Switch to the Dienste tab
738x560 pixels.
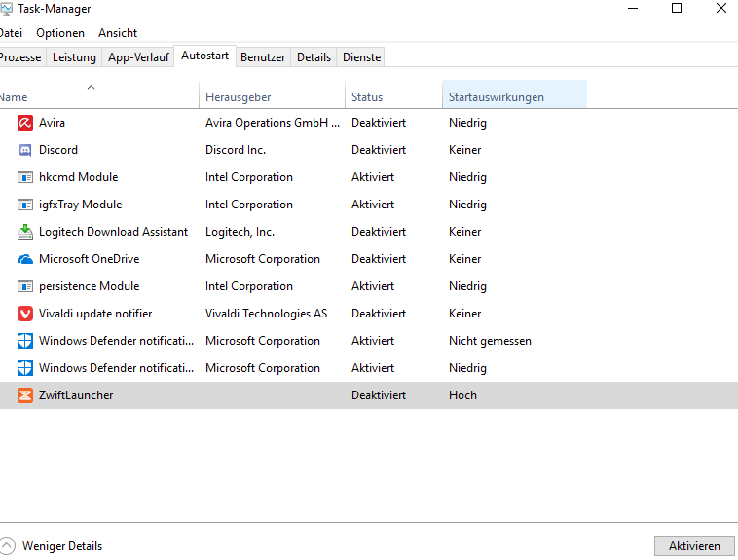tap(361, 57)
